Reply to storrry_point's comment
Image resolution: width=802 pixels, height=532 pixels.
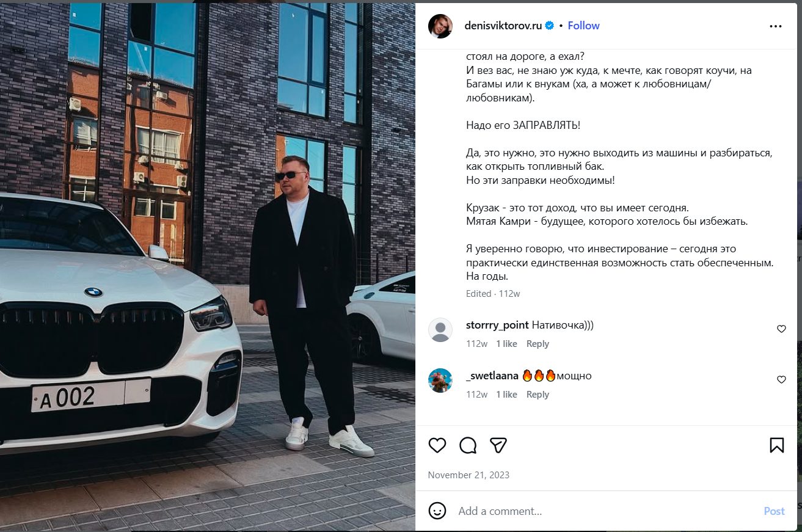point(538,344)
